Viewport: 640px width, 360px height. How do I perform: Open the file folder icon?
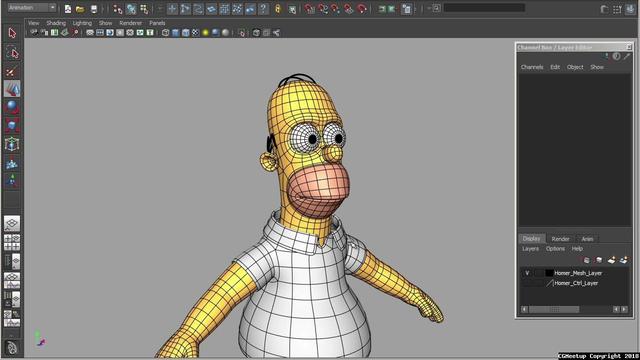tap(80, 9)
